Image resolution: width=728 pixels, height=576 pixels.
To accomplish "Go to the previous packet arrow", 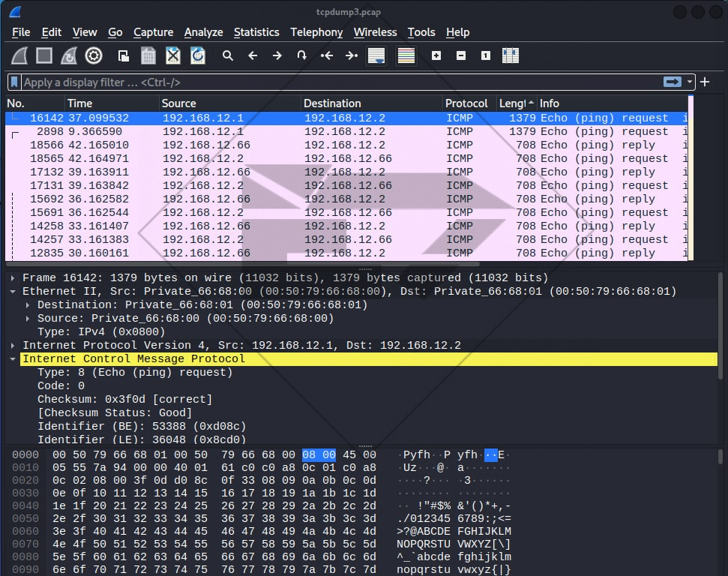I will tap(253, 55).
